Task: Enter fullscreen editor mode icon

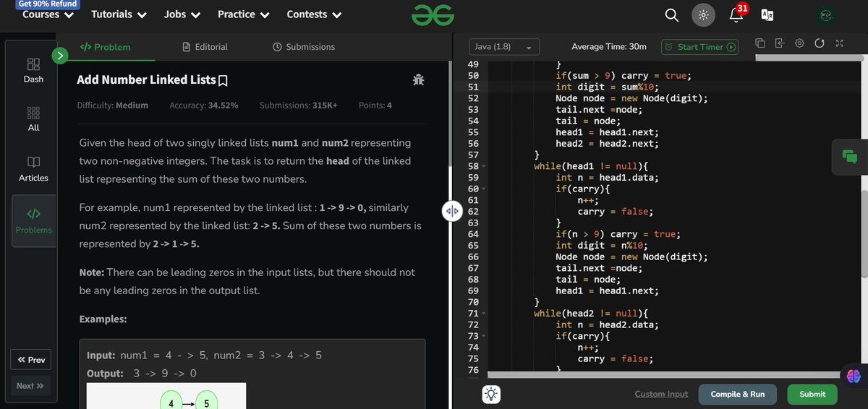Action: (839, 43)
